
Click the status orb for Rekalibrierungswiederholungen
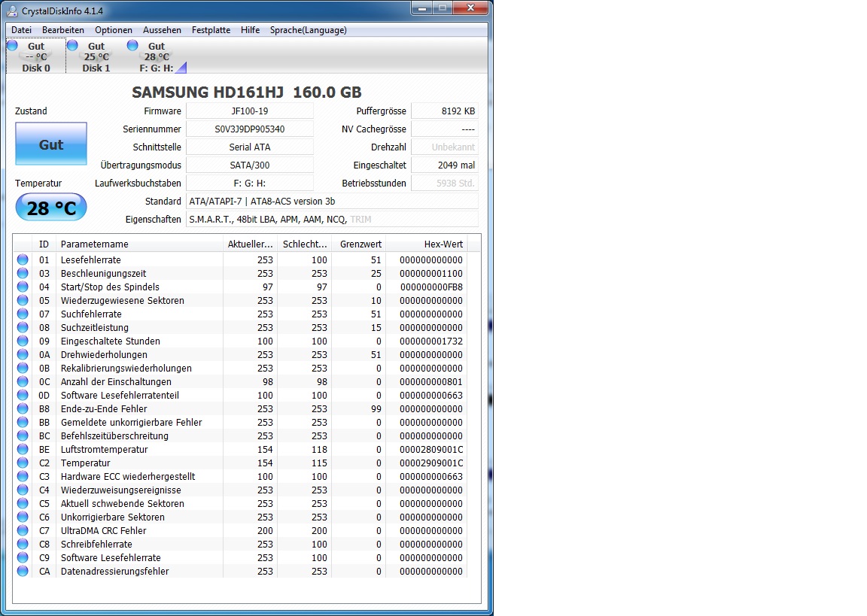pos(23,368)
